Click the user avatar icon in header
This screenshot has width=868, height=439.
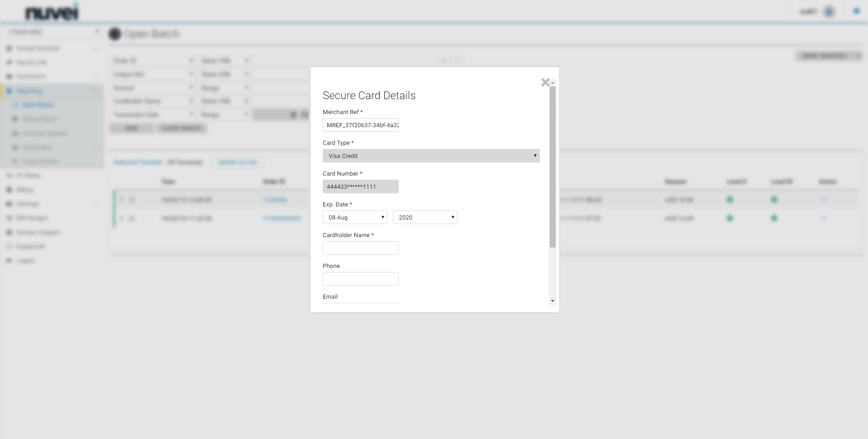coord(829,11)
